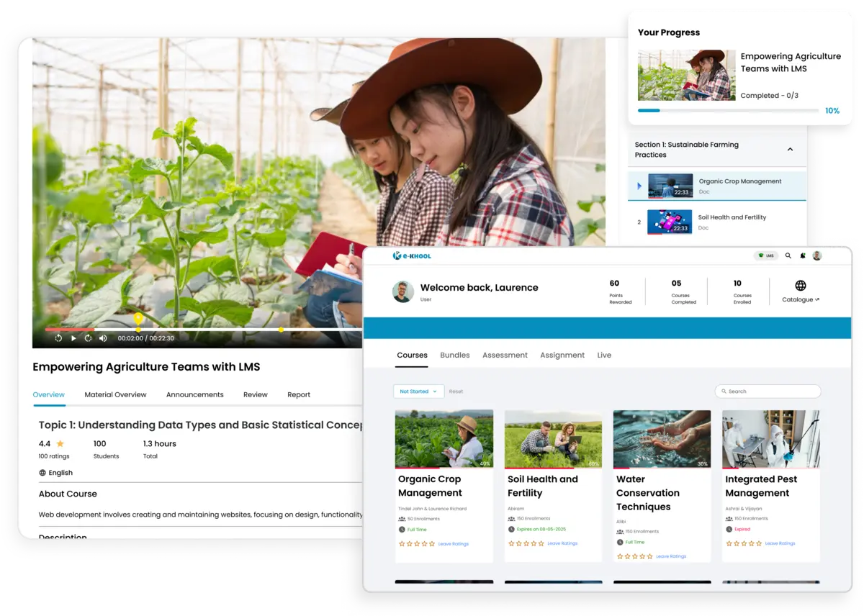Open the Catalogue globe icon
This screenshot has width=864, height=616.
[x=801, y=286]
